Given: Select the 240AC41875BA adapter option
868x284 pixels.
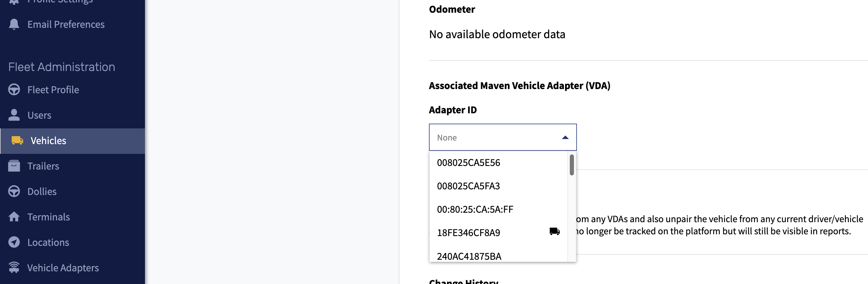Looking at the screenshot, I should click(469, 256).
